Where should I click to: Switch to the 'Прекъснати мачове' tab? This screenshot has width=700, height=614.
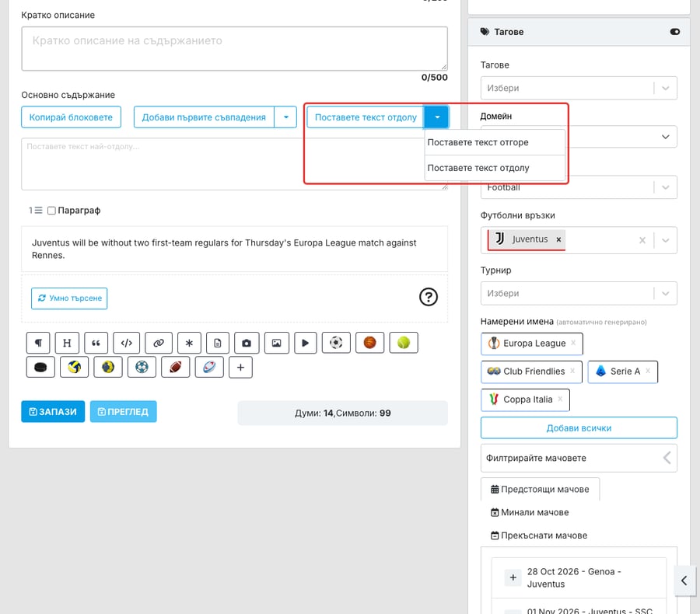(x=539, y=536)
